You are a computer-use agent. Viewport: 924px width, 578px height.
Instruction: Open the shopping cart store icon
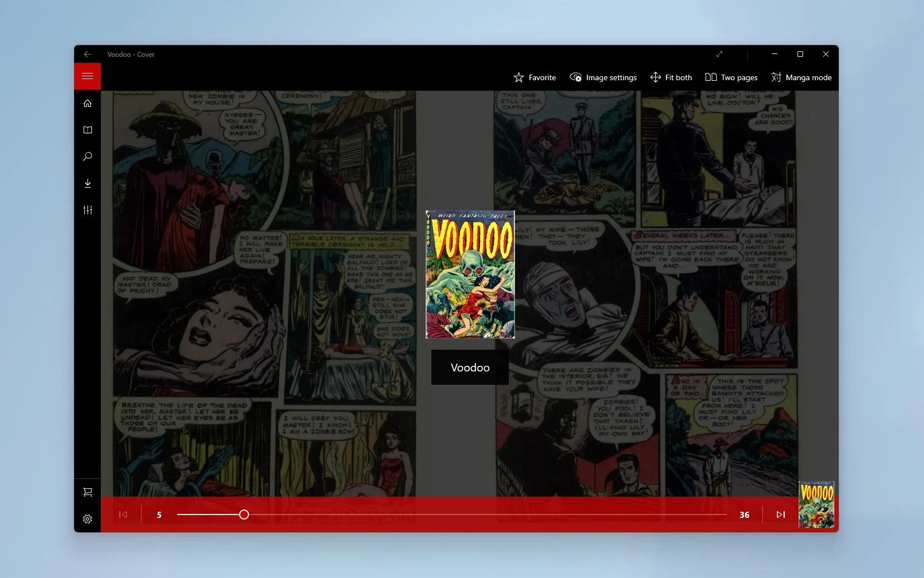tap(87, 492)
